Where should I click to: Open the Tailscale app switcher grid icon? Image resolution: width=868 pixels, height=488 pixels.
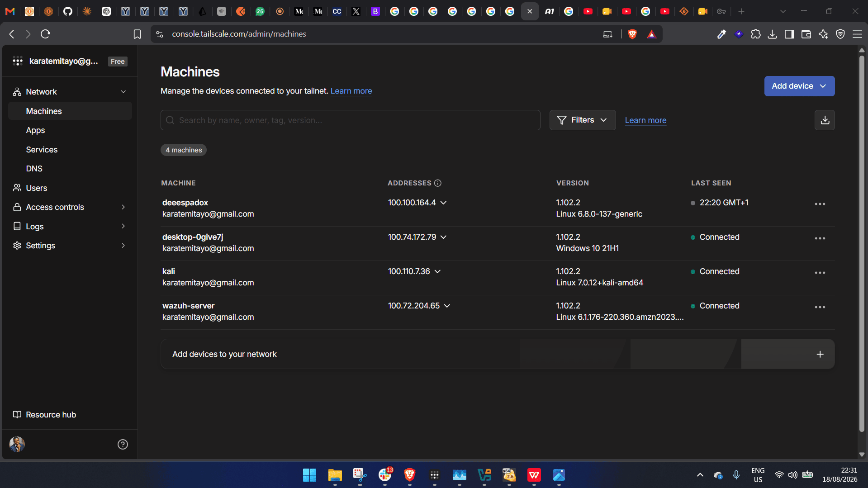coord(18,61)
